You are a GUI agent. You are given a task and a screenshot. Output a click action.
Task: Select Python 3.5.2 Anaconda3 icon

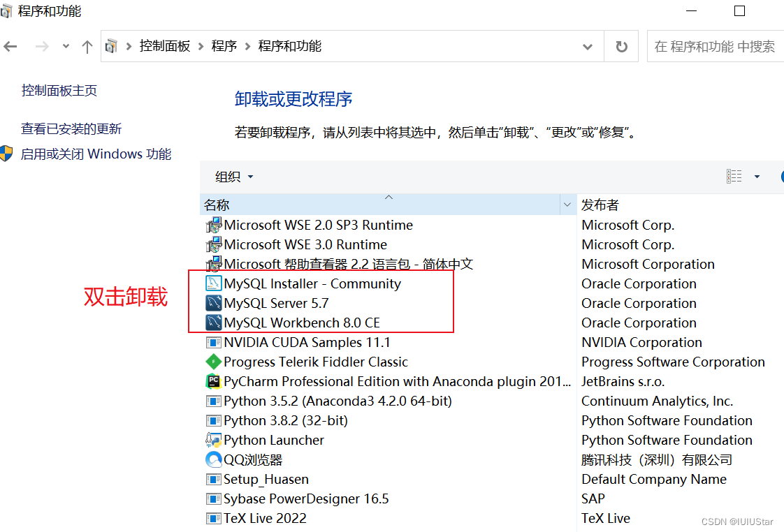214,401
